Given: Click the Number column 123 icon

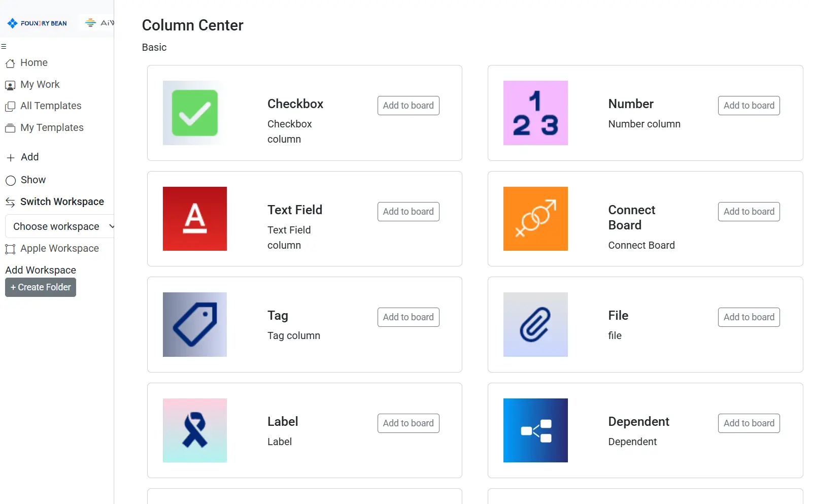Looking at the screenshot, I should (x=535, y=113).
